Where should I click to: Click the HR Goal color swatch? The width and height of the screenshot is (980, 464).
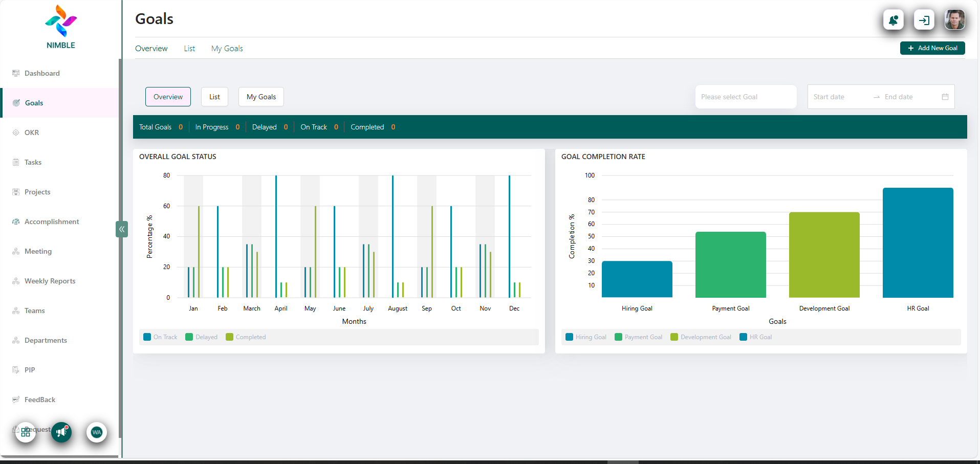(743, 337)
